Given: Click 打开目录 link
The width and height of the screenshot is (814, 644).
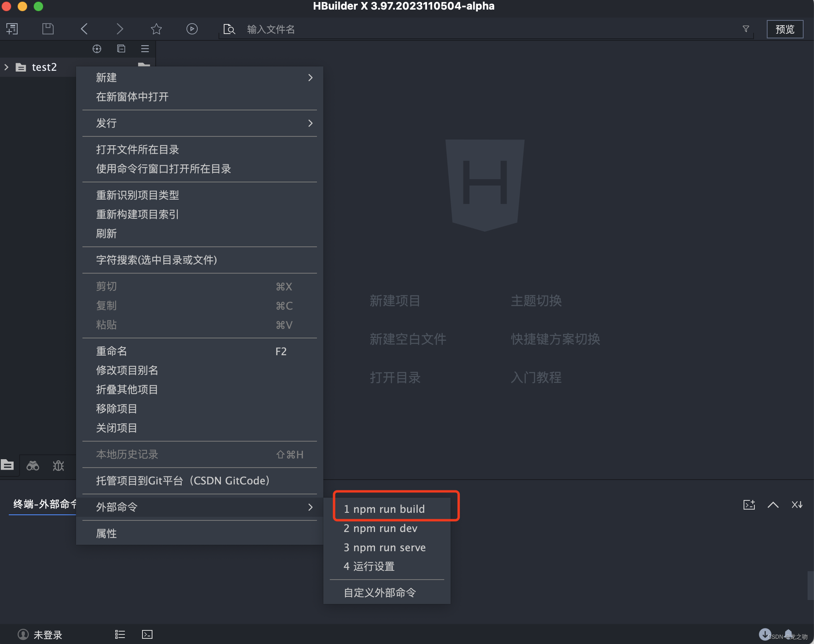Looking at the screenshot, I should (x=395, y=378).
